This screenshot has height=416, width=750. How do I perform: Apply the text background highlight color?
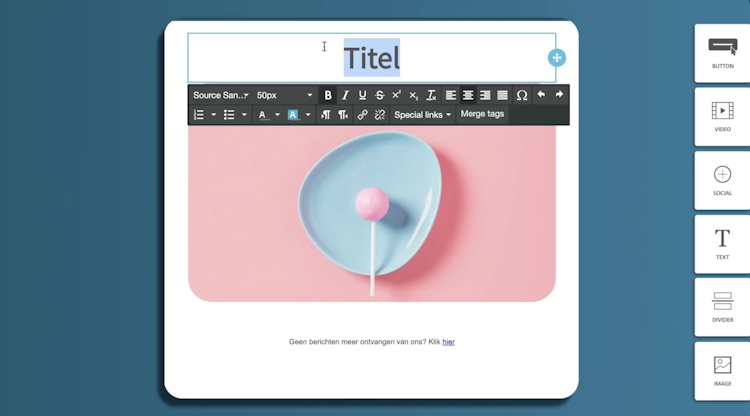[293, 115]
